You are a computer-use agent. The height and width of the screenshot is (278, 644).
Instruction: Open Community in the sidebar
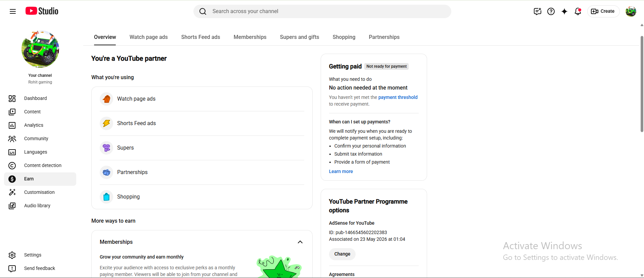pyautogui.click(x=40, y=138)
